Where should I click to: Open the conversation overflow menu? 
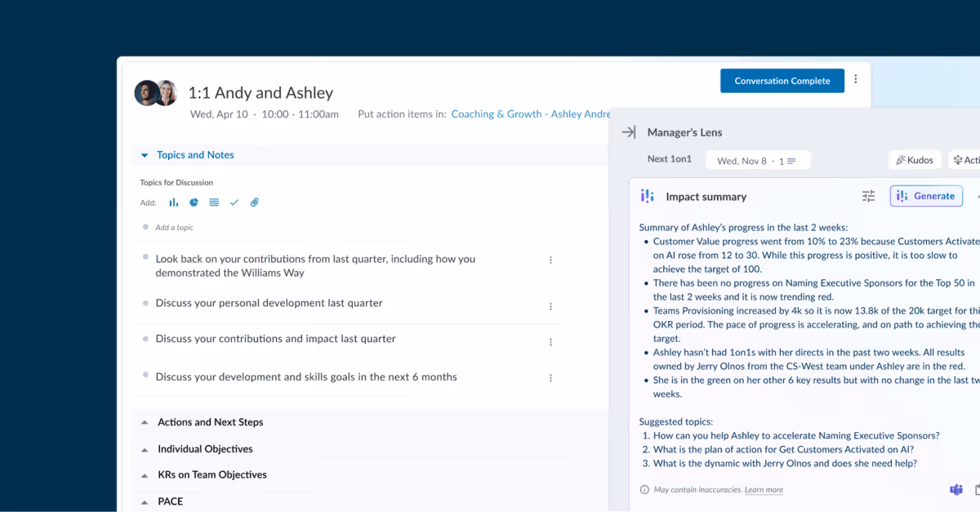[855, 78]
